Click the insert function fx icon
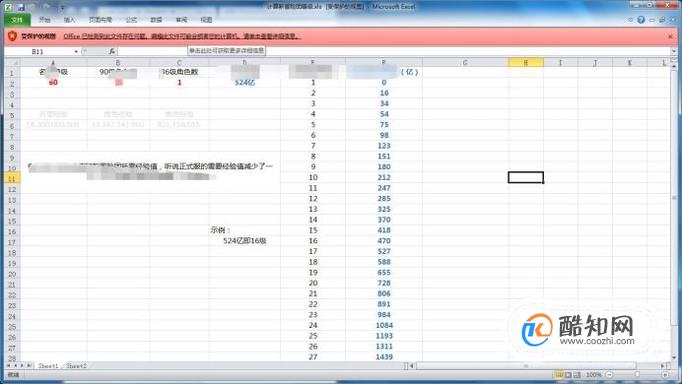Image resolution: width=682 pixels, height=384 pixels. 112,51
